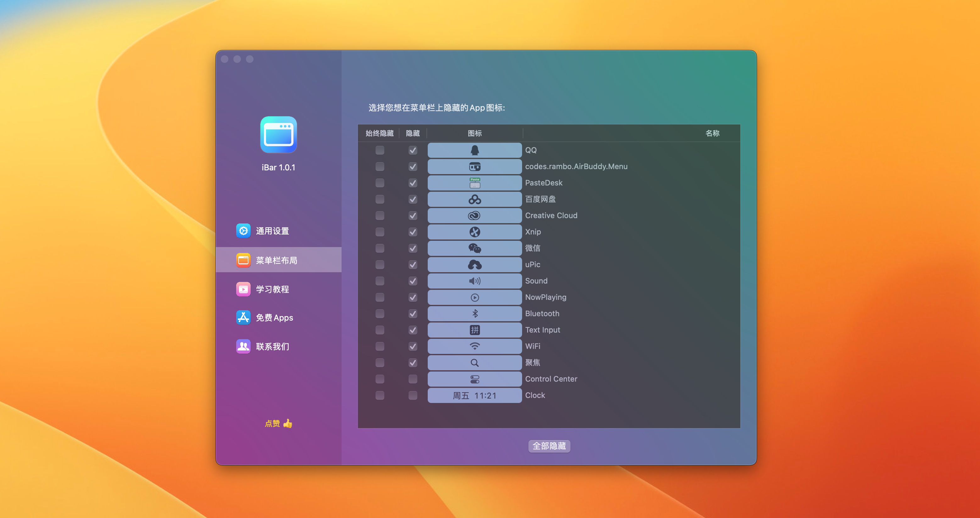Screen dimensions: 980x518
Task: Select the Bluetooth icon cell
Action: (474, 314)
